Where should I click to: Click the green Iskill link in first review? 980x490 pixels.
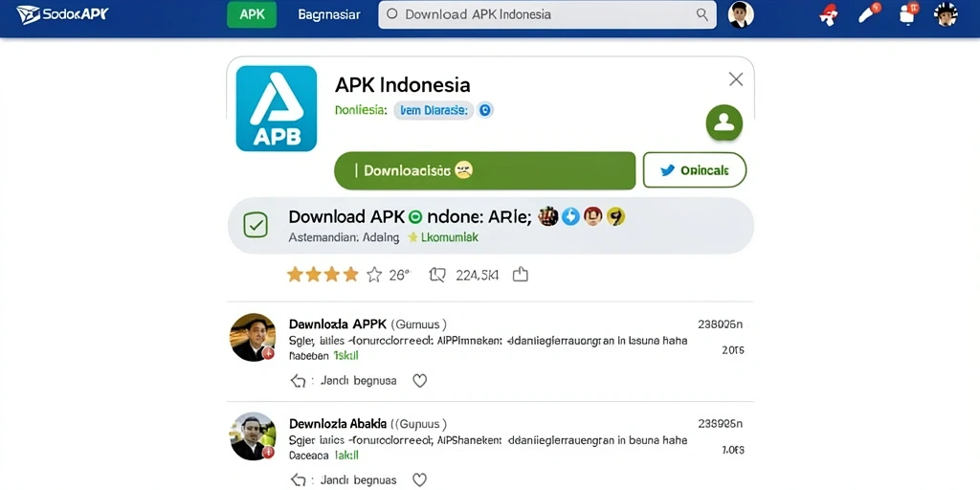(x=345, y=356)
